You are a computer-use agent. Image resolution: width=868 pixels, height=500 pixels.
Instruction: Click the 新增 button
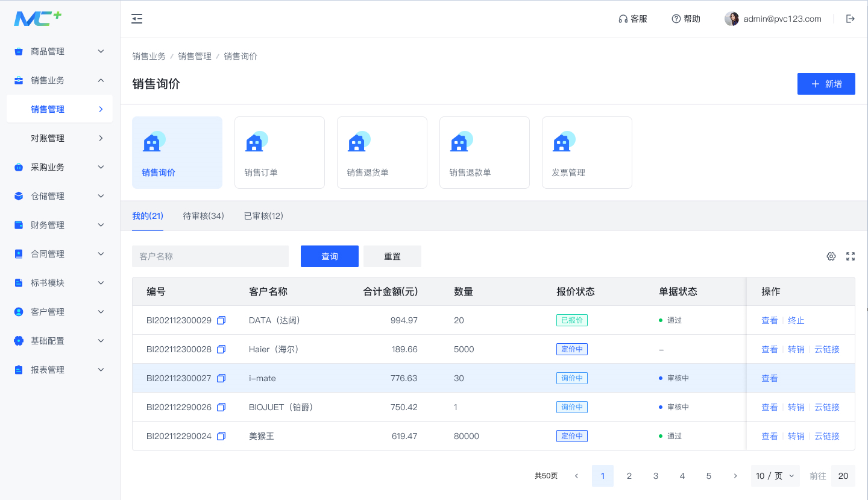[x=826, y=84]
